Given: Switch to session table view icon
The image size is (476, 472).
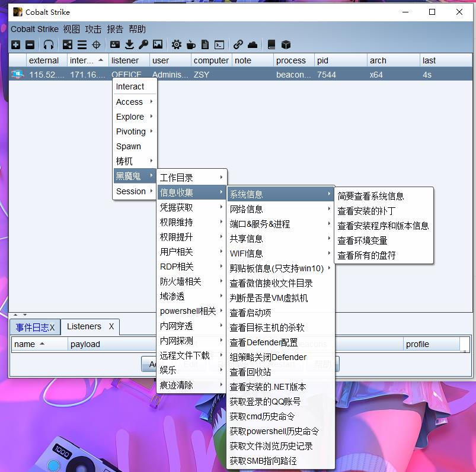Looking at the screenshot, I should click(82, 45).
